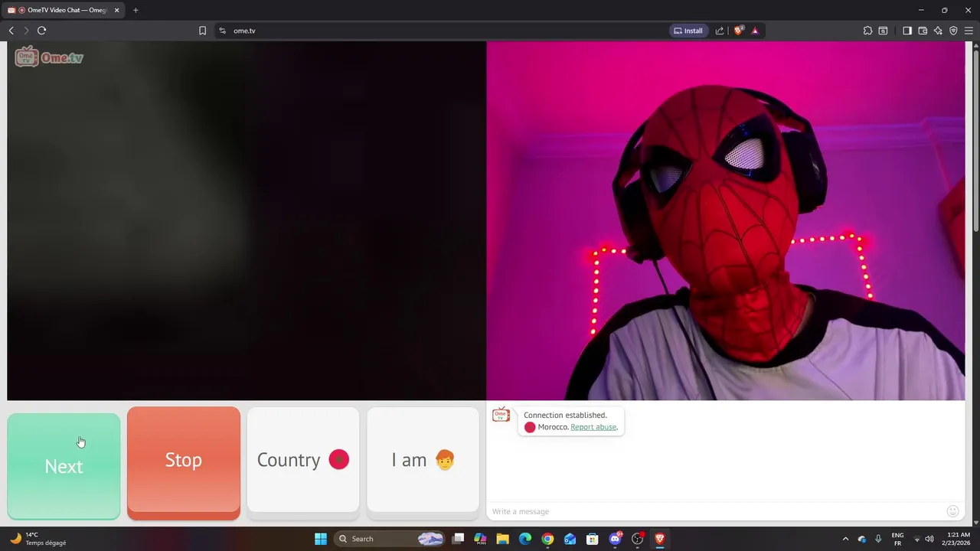Open the Extensions puzzle icon
Screen dimensions: 980x551
(x=867, y=31)
